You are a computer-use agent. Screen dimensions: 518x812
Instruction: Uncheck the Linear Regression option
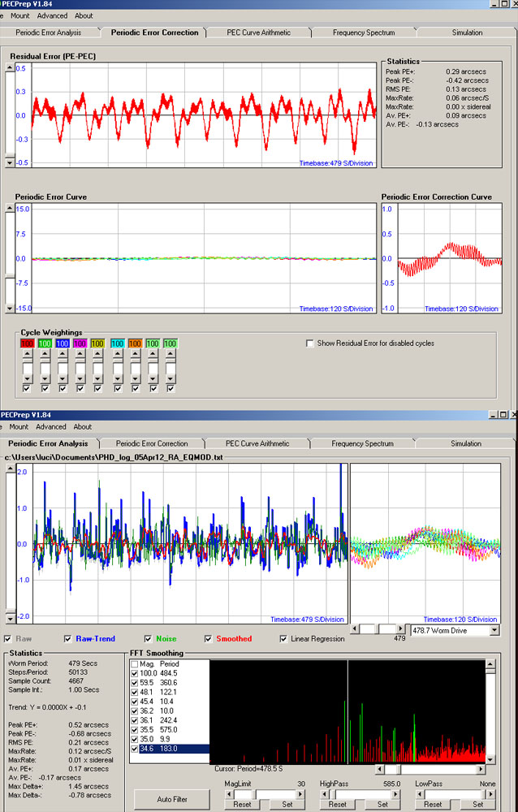point(283,638)
